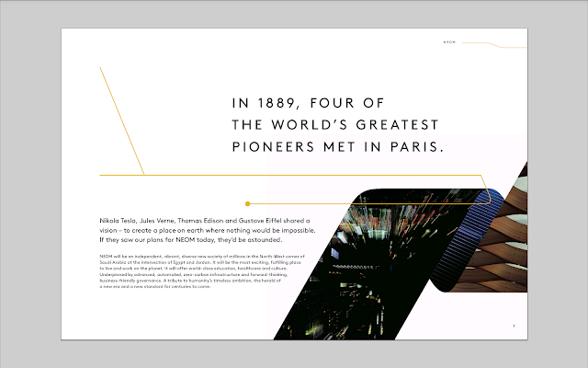Click the line "If they saw our plans for NEOM today"
Viewport: 588px width, 368px height.
tap(191, 240)
